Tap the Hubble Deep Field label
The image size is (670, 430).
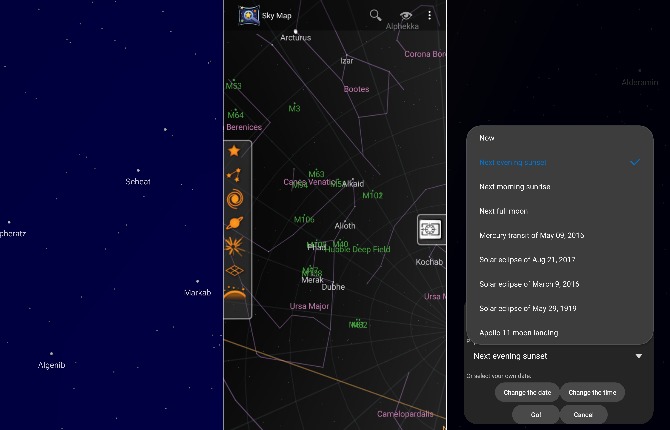pos(358,249)
